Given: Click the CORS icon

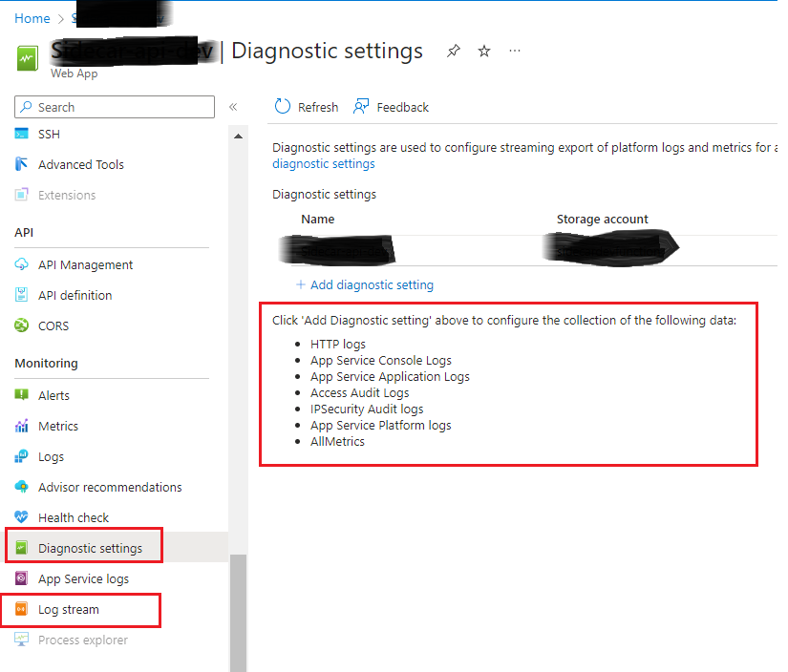Looking at the screenshot, I should click(x=22, y=325).
